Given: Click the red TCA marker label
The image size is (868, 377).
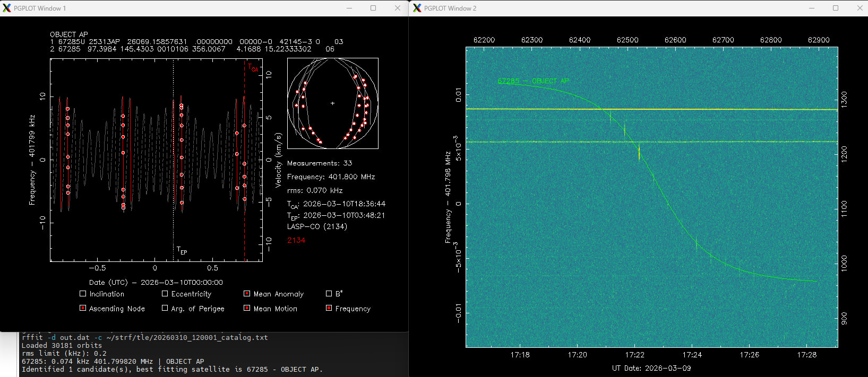Looking at the screenshot, I should click(253, 67).
